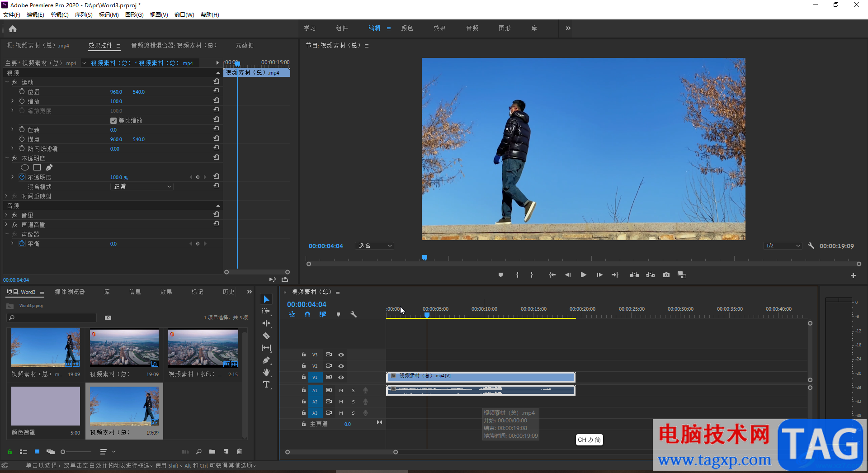Viewport: 868px width, 473px height.
Task: Reset the position (位置) parameter
Action: coord(217,91)
